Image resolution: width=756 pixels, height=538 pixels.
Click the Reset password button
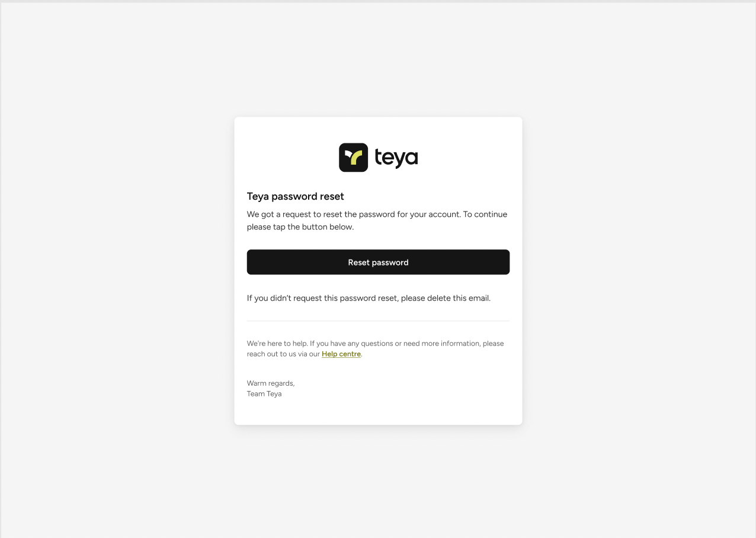point(378,262)
